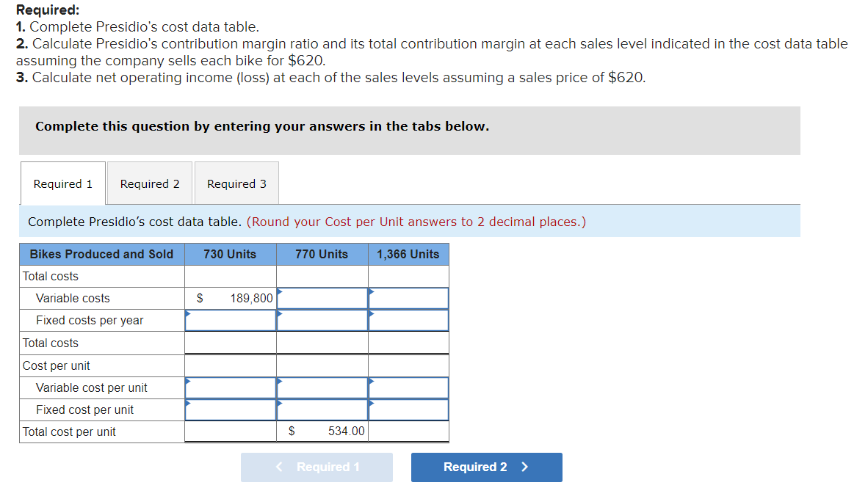This screenshot has width=868, height=488.
Task: Click the fixed cost per unit field under 730 Units
Action: click(x=229, y=409)
